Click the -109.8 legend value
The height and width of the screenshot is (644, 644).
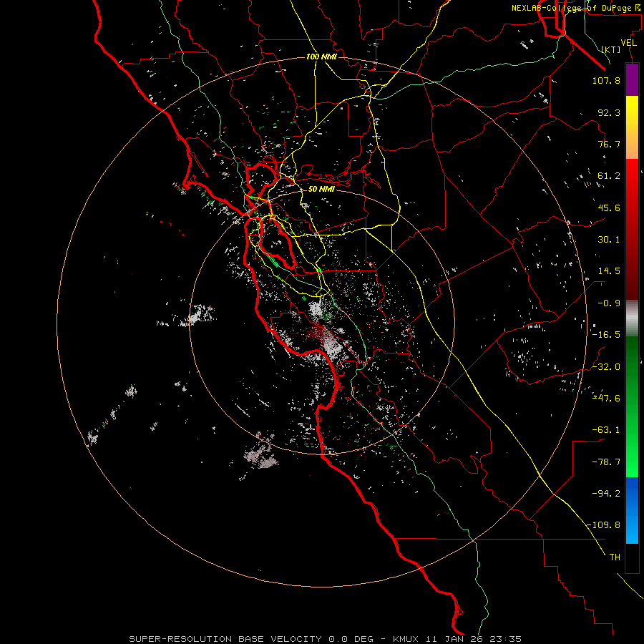[x=604, y=525]
